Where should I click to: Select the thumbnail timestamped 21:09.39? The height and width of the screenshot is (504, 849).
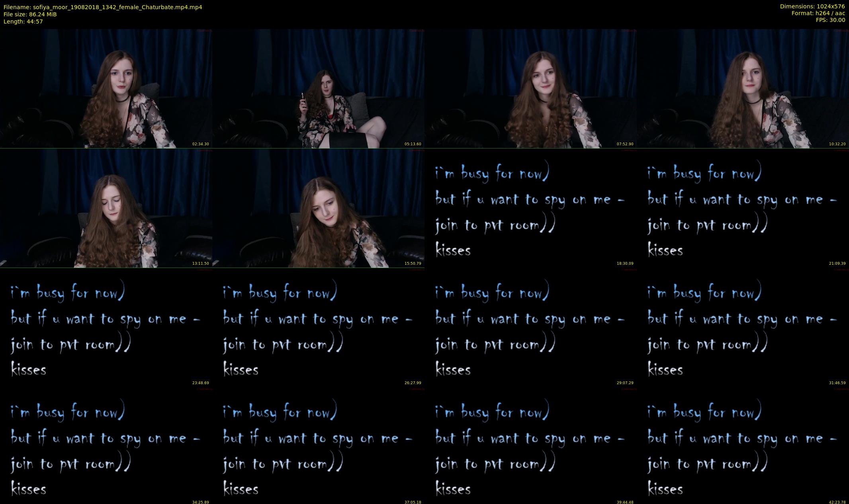tap(743, 207)
